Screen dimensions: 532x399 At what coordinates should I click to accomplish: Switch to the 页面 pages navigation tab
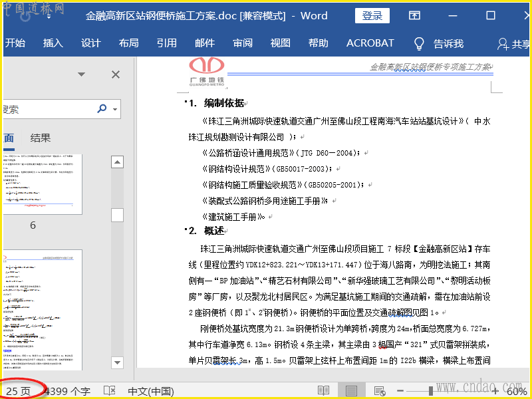[8, 138]
